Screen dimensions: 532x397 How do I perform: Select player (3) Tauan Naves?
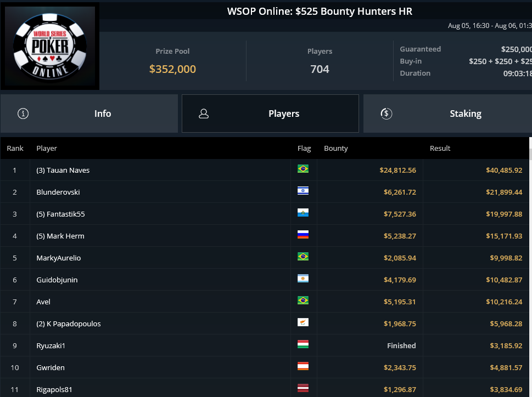click(x=63, y=171)
